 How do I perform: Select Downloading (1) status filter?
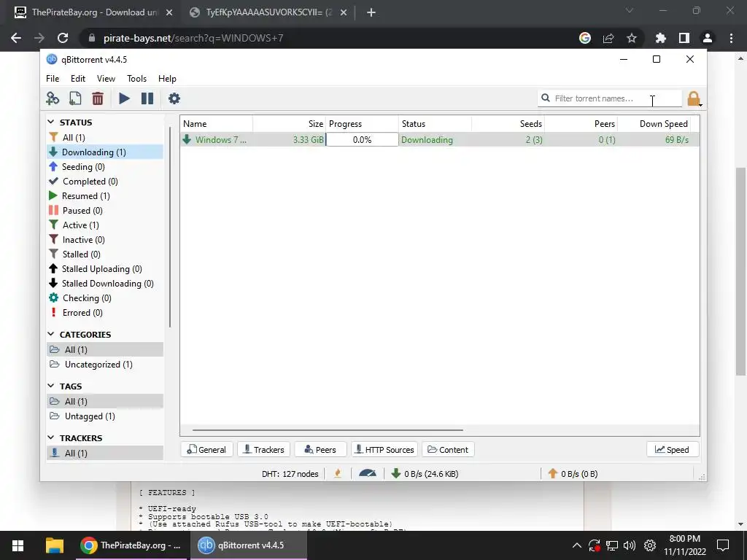[x=105, y=152]
